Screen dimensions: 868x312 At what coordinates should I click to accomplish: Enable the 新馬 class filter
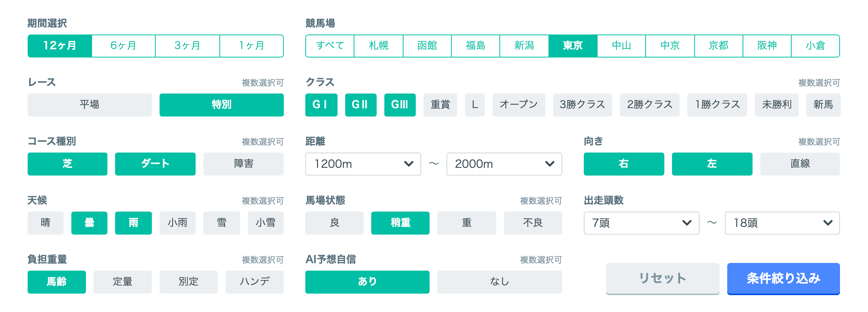coord(823,105)
